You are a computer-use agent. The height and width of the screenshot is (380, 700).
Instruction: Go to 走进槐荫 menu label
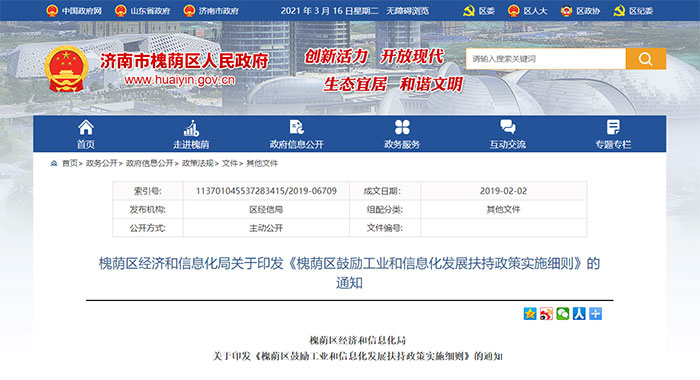coord(191,144)
